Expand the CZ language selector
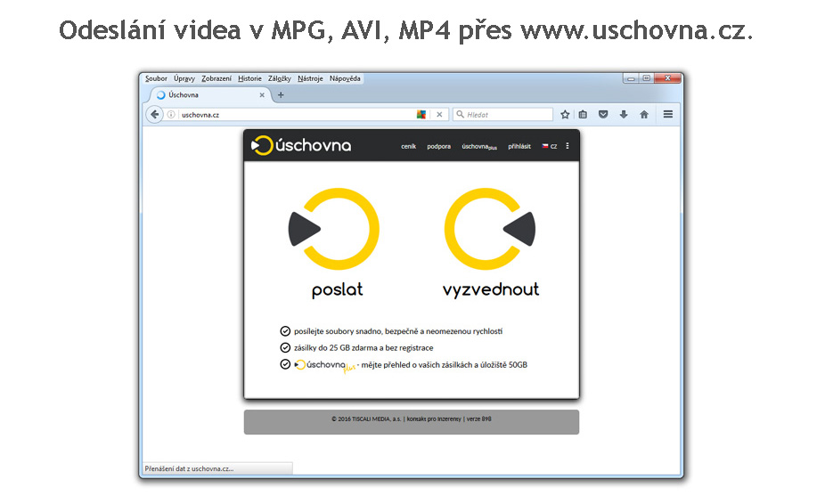Screen dimensions: 825x504 [550, 146]
